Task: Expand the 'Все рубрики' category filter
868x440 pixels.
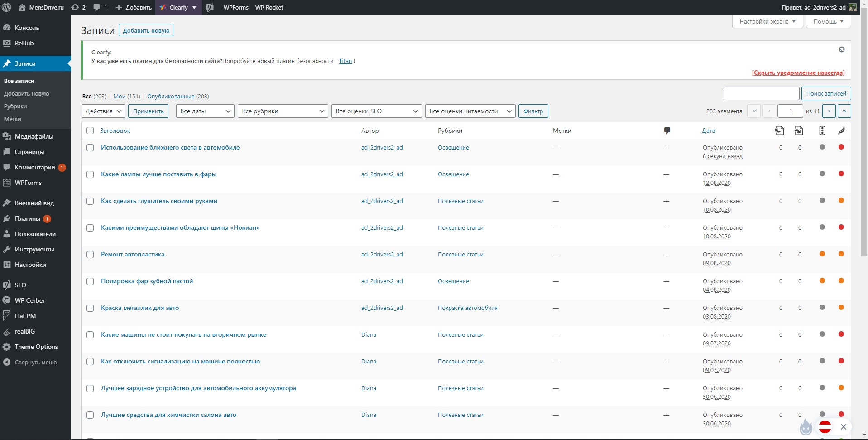Action: pos(283,111)
